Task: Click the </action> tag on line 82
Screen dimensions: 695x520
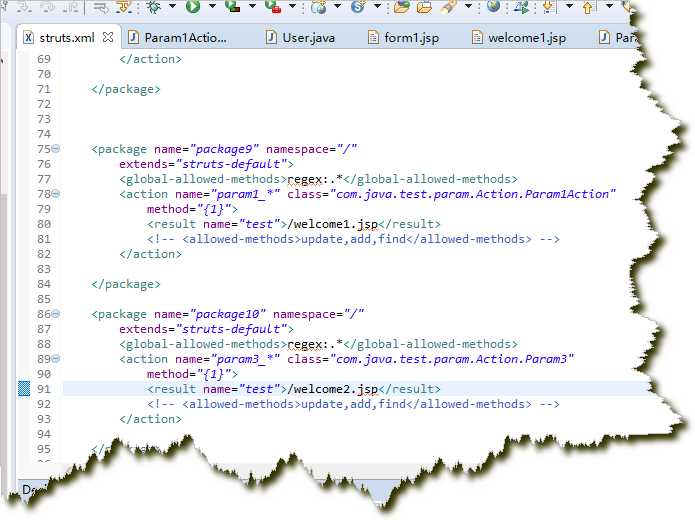Action: tap(151, 254)
